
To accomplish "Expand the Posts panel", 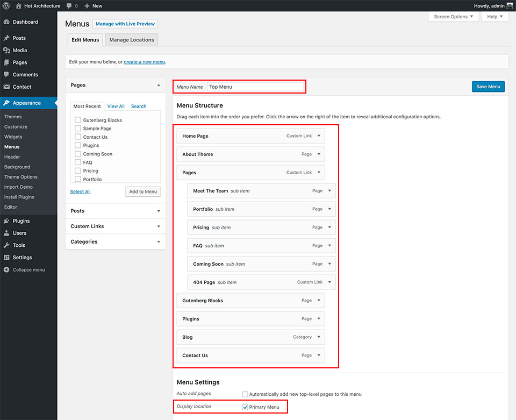I will tap(159, 211).
